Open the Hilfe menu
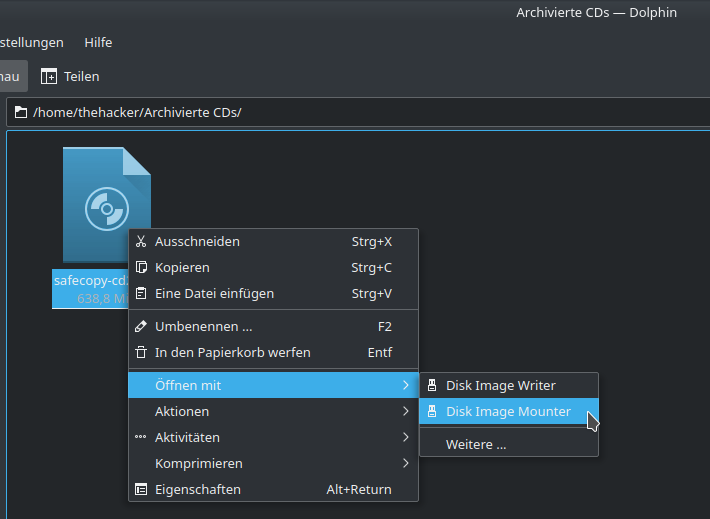 (x=98, y=42)
